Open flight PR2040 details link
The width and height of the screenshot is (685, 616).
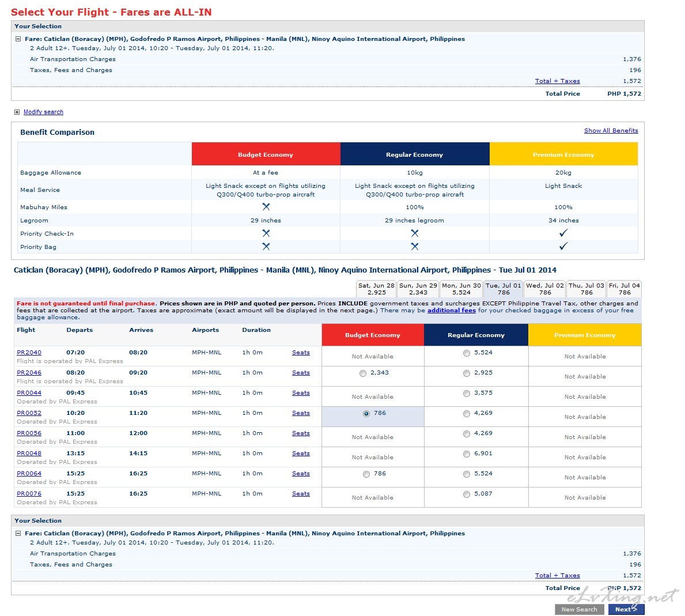[29, 353]
